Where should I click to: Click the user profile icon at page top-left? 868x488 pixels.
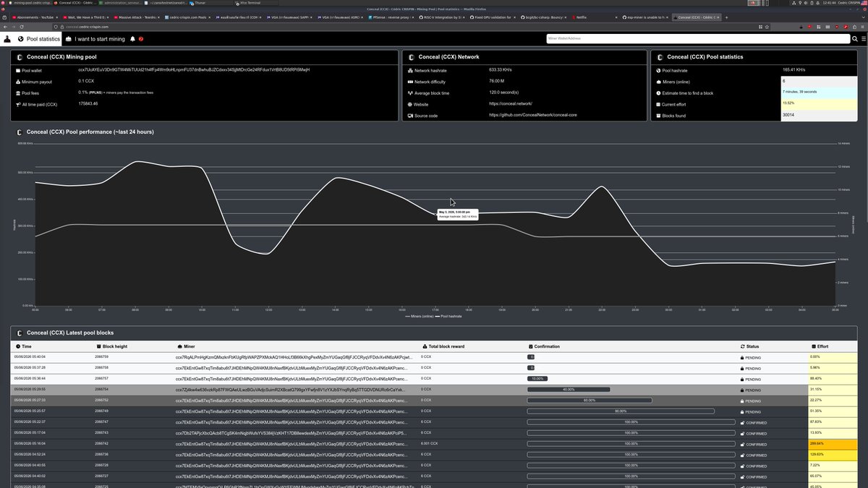coord(7,39)
